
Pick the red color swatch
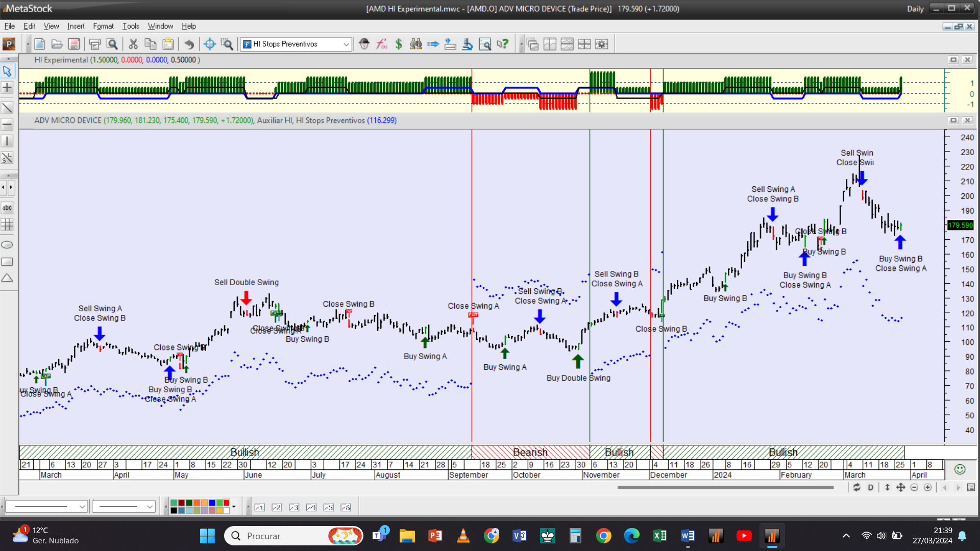pos(226,503)
